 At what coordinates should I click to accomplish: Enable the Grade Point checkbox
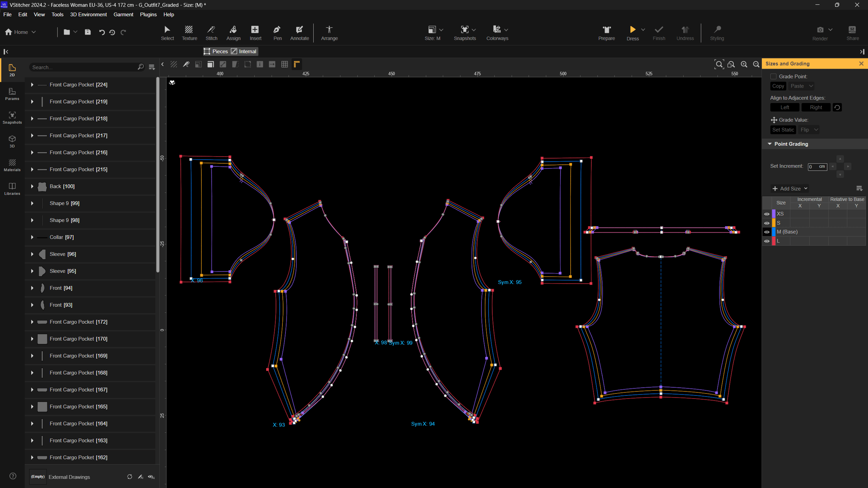click(773, 76)
